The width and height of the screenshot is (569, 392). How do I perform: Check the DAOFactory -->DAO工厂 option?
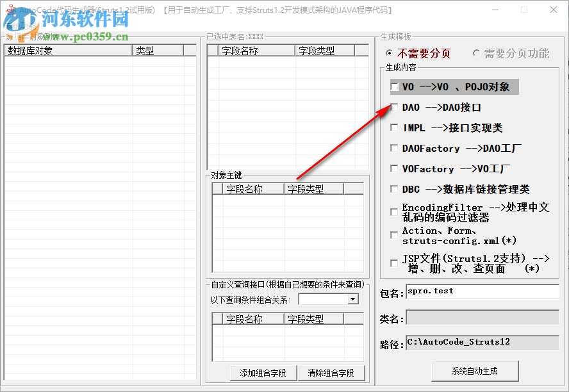394,148
